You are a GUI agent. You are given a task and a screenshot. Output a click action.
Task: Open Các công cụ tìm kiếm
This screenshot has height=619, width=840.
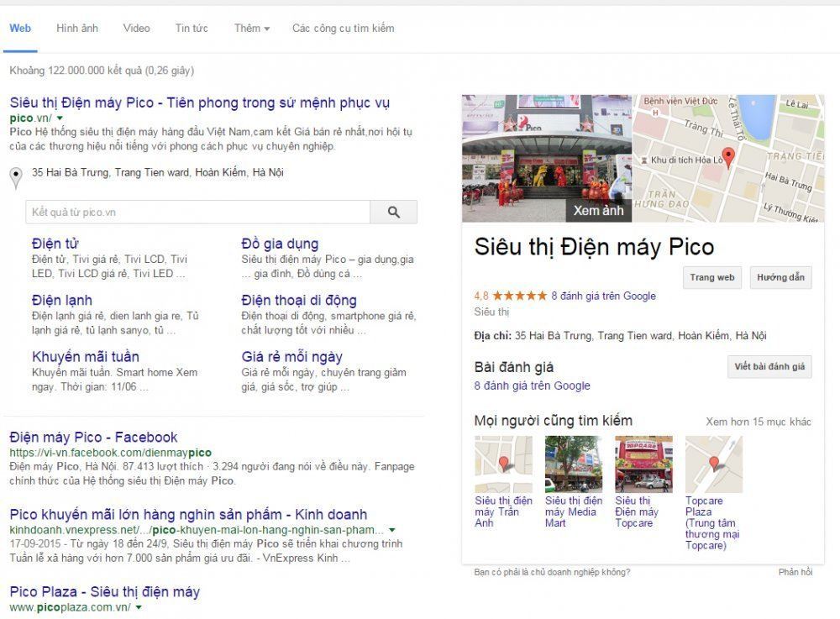coord(343,29)
